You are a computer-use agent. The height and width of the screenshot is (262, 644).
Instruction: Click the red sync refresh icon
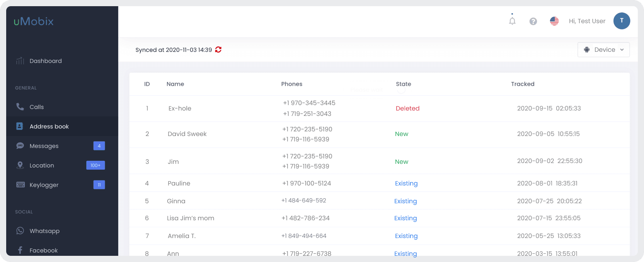click(x=218, y=49)
